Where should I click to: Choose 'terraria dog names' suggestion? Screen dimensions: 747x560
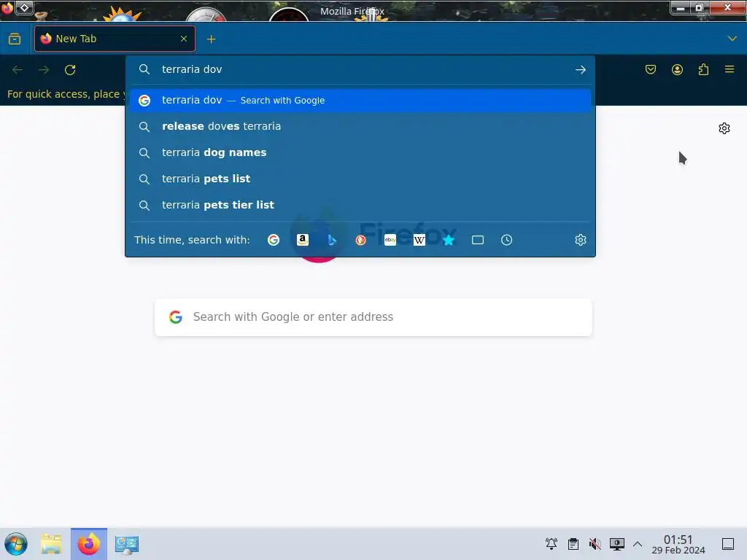pyautogui.click(x=360, y=153)
